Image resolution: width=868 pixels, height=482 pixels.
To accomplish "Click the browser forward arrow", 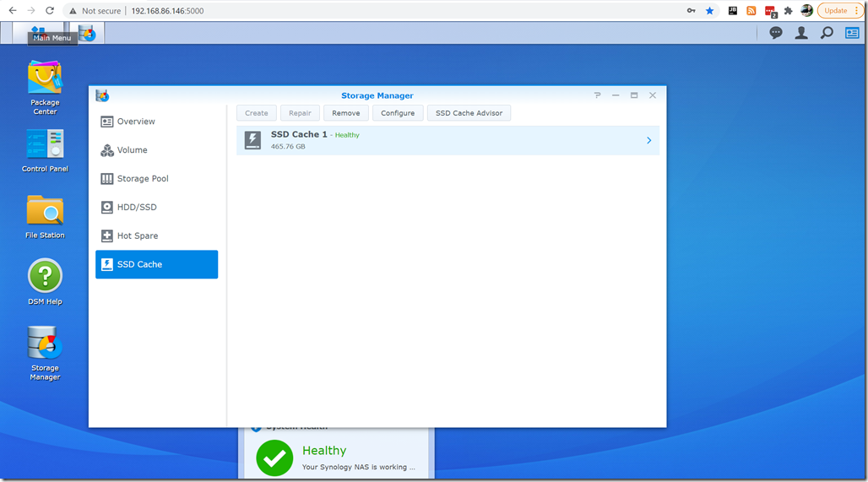I will point(31,10).
